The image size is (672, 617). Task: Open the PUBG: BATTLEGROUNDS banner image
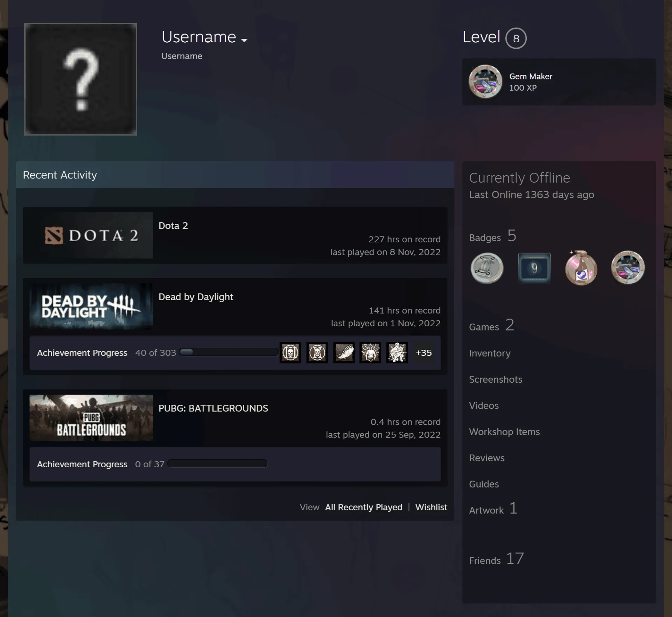click(91, 418)
